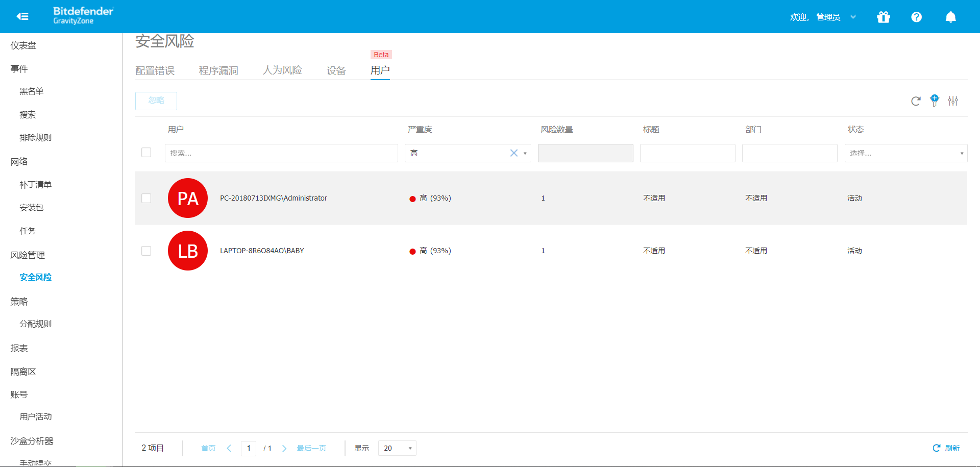
Task: Collapse the sidebar with the menu icon
Action: tap(22, 16)
